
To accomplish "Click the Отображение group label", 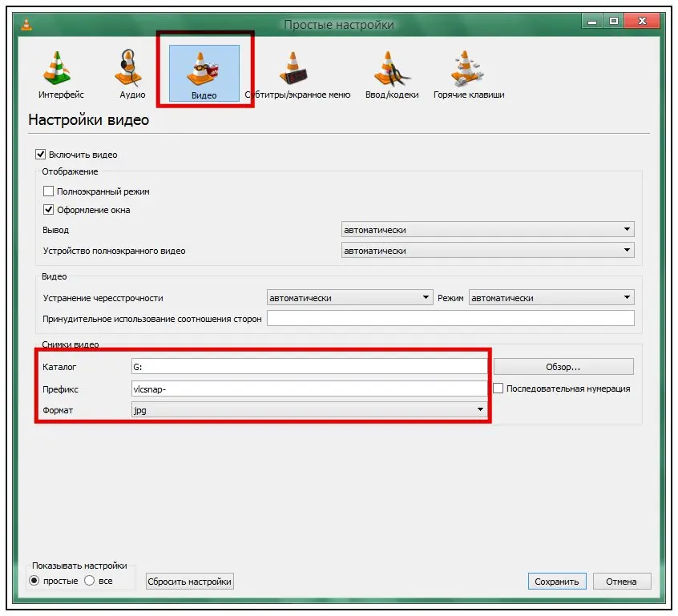I will pos(70,171).
